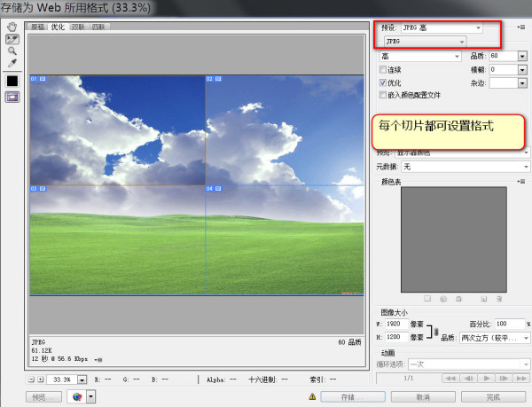532x407 pixels.
Task: Select the Eyedropper tool
Action: coord(12,63)
